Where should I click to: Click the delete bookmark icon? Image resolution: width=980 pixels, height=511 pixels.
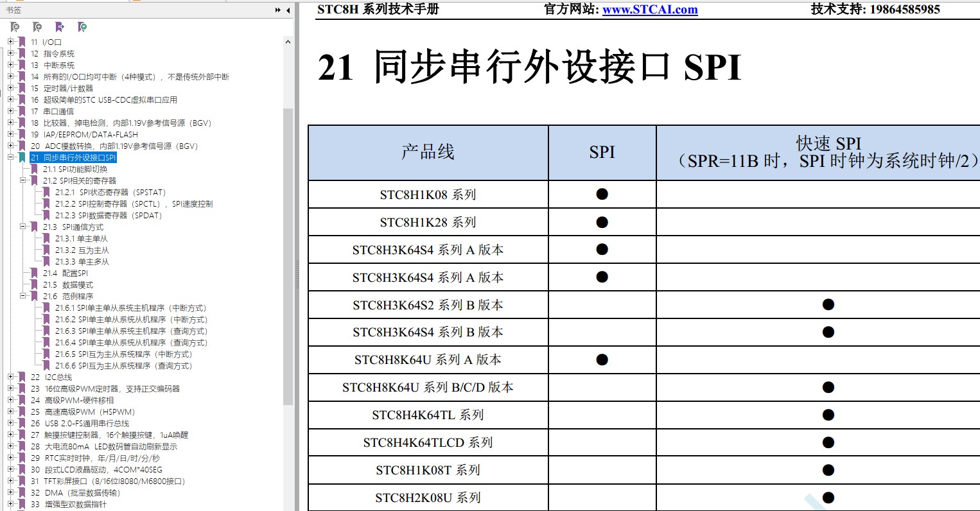click(x=15, y=27)
